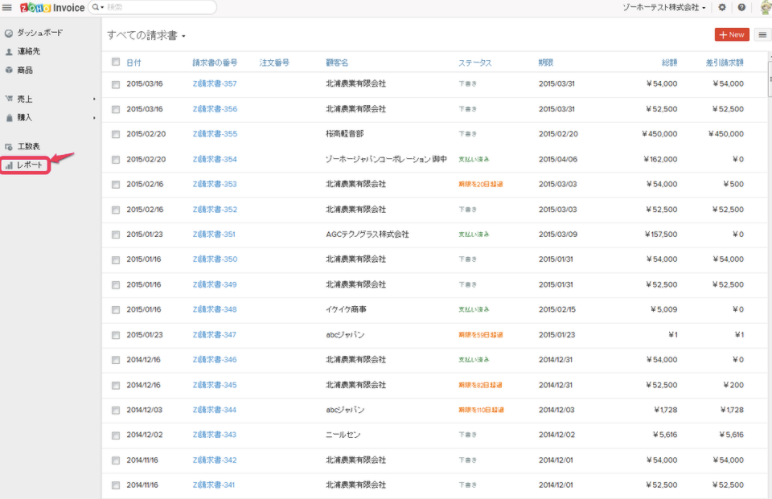Click the timesheet icon in sidebar
Viewport: 772px width, 499px height.
click(x=8, y=147)
